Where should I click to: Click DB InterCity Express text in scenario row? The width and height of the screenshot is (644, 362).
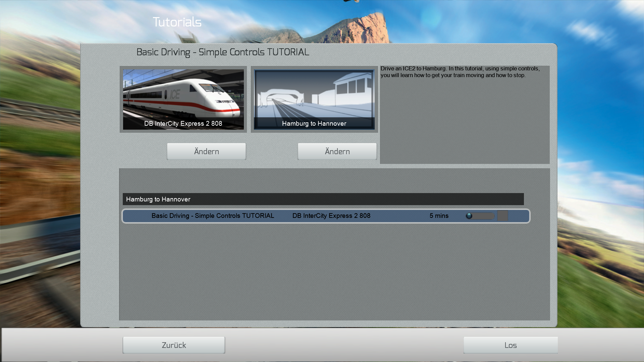tap(331, 216)
